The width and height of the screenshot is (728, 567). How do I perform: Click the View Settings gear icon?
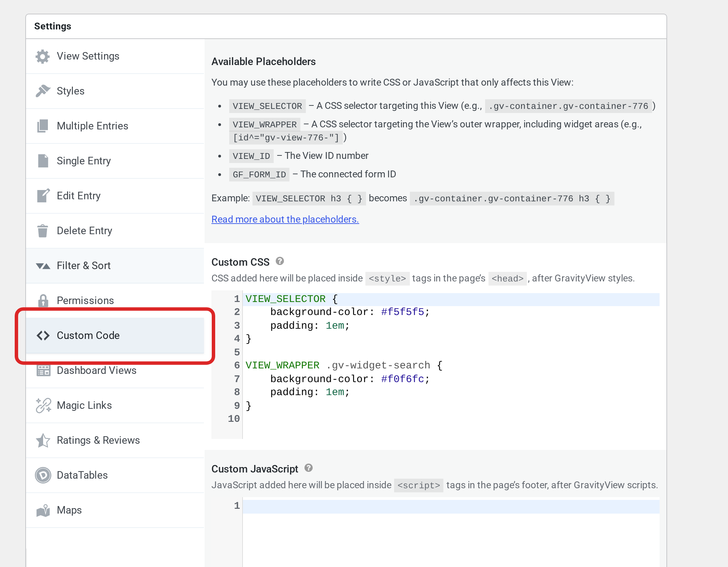pyautogui.click(x=43, y=56)
